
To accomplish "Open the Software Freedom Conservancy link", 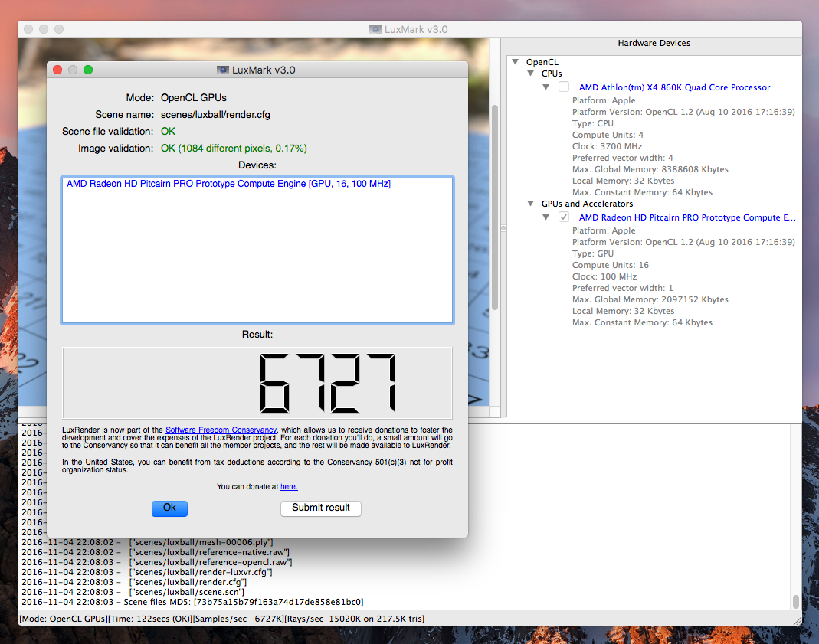I will (x=221, y=430).
